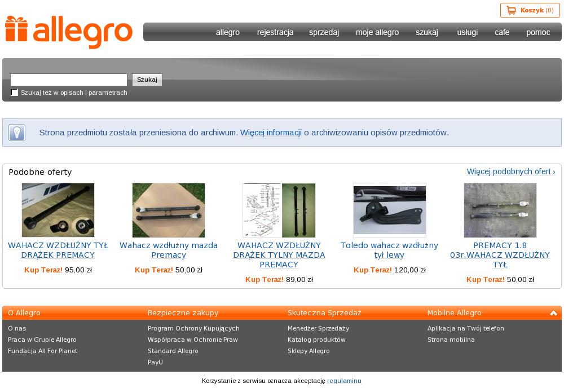The height and width of the screenshot is (392, 564).
Task: Open 'Aplikacja na Twój telefon' link
Action: (466, 328)
